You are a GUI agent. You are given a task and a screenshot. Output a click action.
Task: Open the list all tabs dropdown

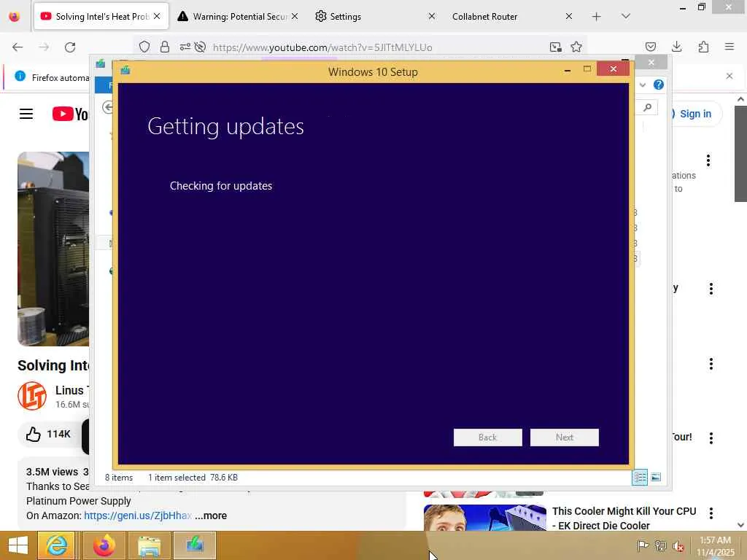(x=625, y=16)
